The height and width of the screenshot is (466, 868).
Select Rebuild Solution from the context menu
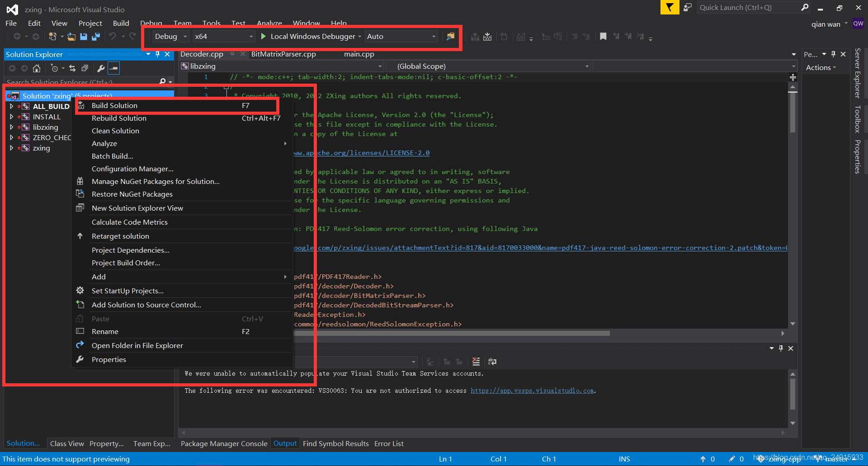tap(183, 118)
